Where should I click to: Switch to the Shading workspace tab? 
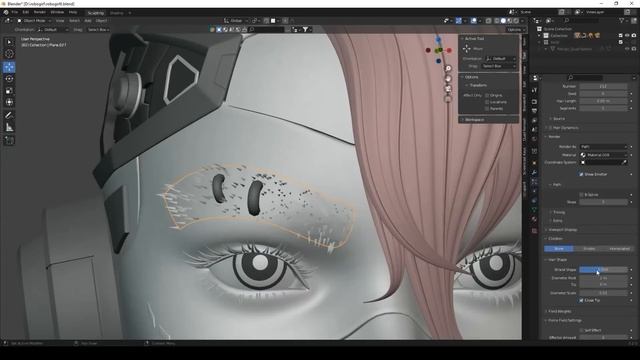[116, 13]
